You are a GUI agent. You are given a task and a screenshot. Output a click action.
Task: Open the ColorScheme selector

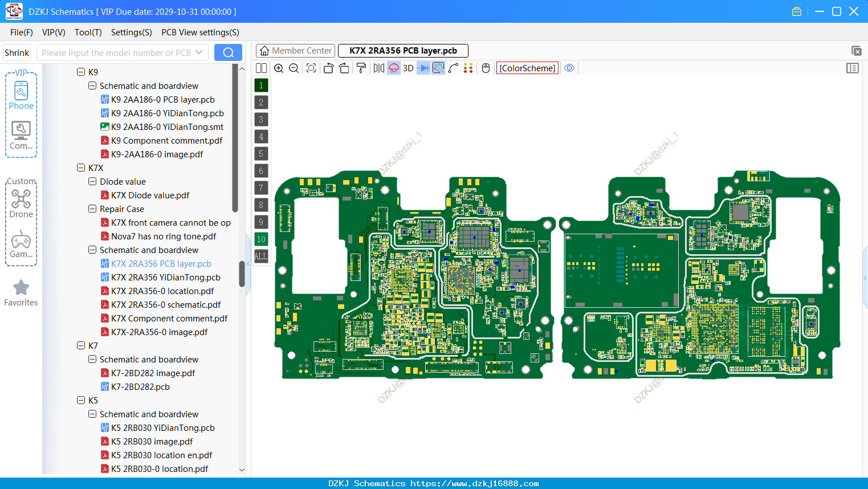527,68
